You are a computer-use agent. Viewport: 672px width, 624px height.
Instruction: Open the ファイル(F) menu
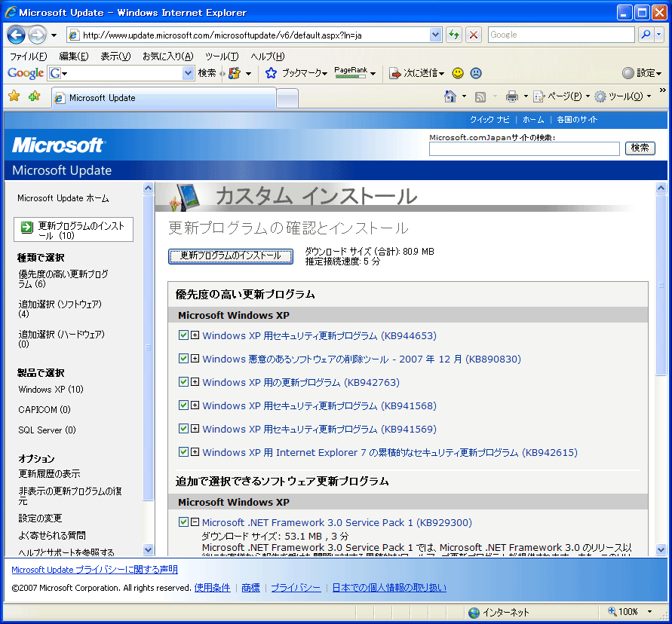(29, 56)
